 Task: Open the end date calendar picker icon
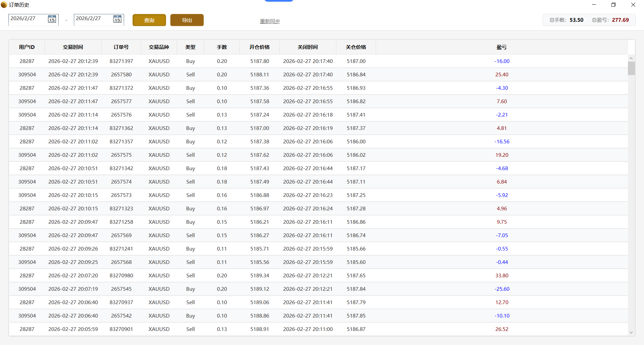[117, 19]
